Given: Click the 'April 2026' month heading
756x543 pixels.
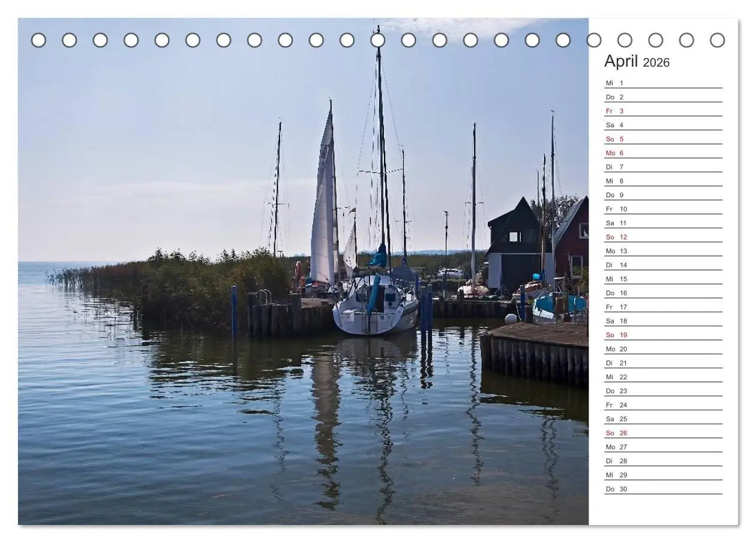Looking at the screenshot, I should [637, 62].
